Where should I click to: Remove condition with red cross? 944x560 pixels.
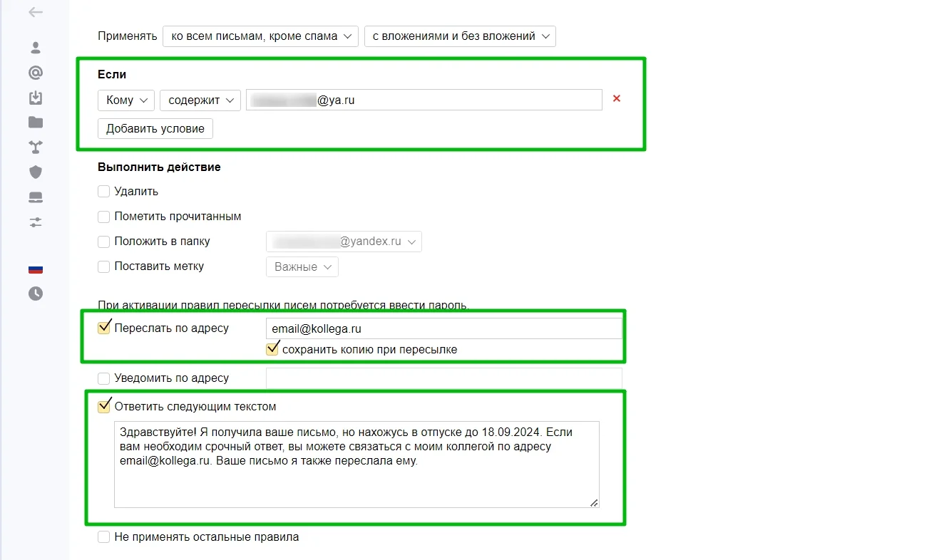617,98
